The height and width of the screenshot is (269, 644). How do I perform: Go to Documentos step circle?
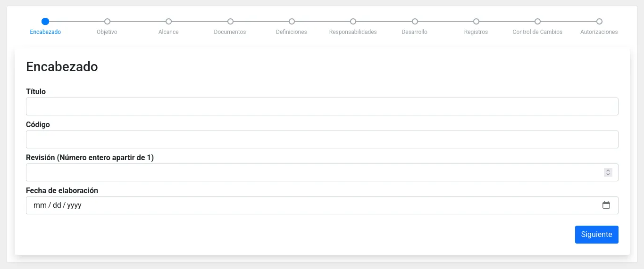pos(230,21)
